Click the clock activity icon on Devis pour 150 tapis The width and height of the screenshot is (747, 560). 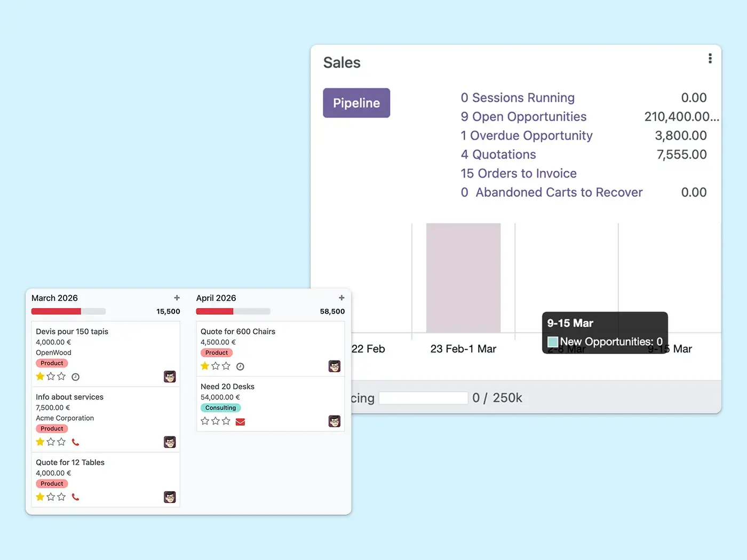(76, 377)
